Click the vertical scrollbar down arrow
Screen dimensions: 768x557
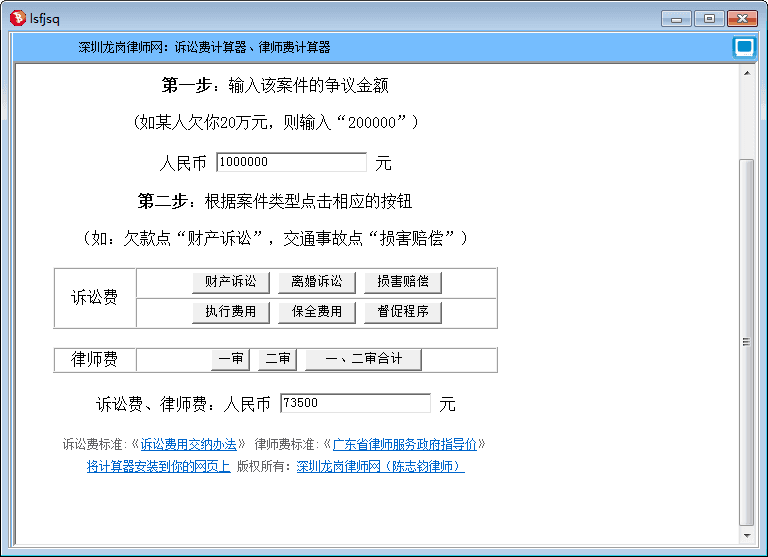745,534
